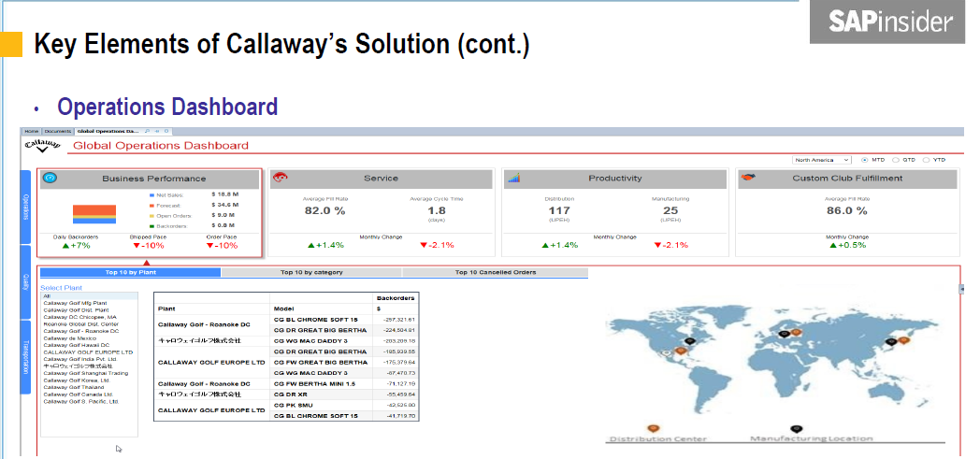Screen dimensions: 980x459
Task: Click red down arrow under Order Pace
Action: [x=209, y=246]
